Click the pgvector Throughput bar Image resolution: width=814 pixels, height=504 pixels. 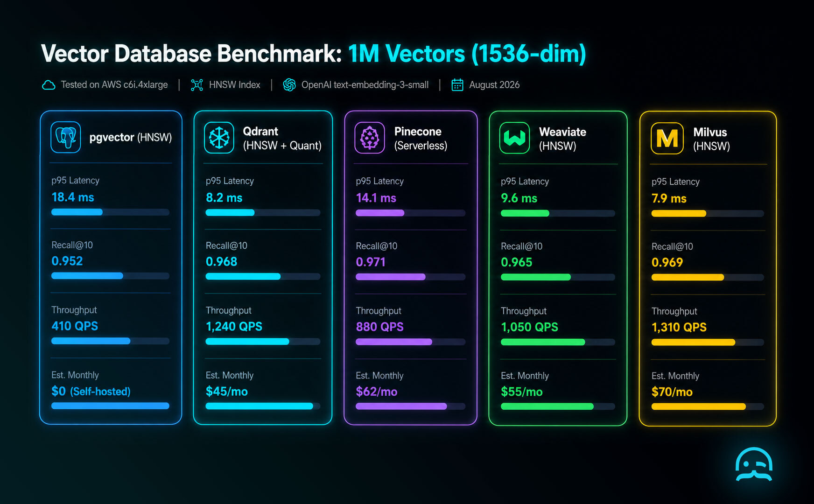pos(110,341)
